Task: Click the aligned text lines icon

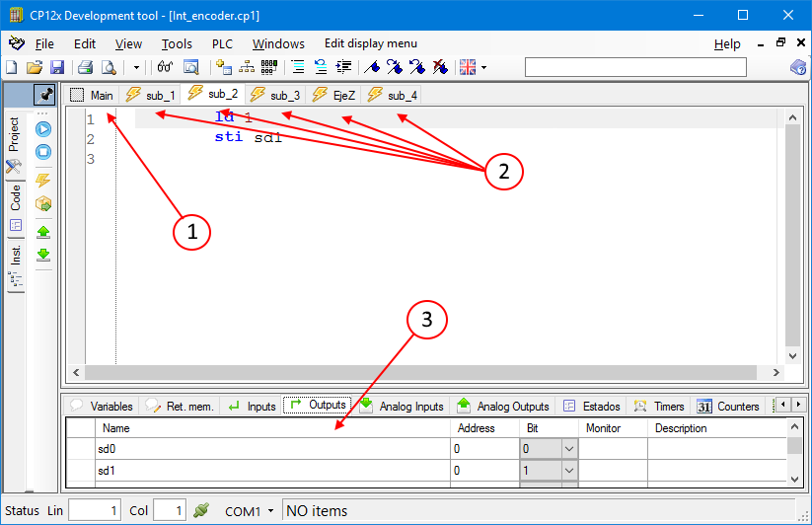Action: (x=298, y=67)
